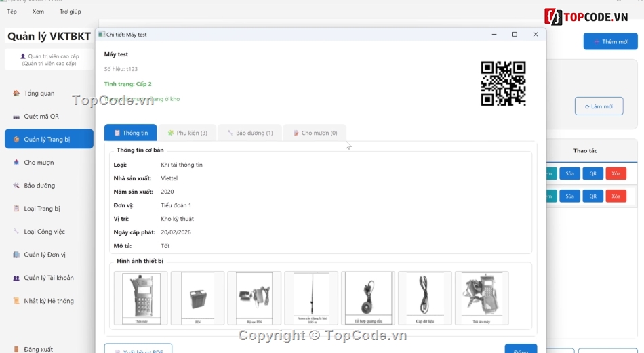Click Sửa in the second table row

coord(569,196)
